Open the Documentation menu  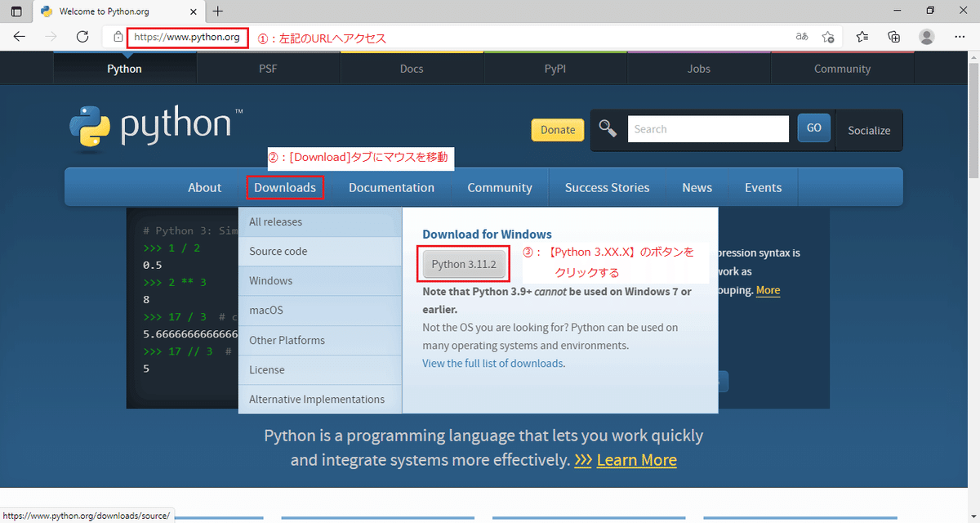pyautogui.click(x=391, y=187)
